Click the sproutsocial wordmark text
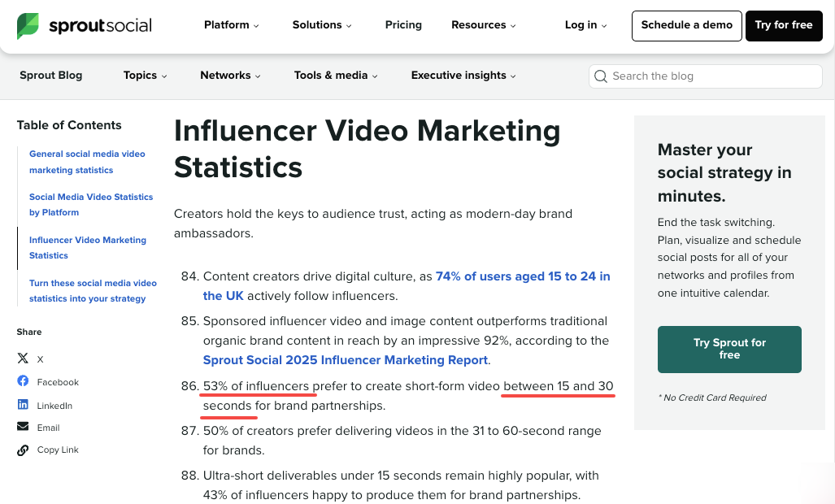835x504 pixels. (100, 25)
